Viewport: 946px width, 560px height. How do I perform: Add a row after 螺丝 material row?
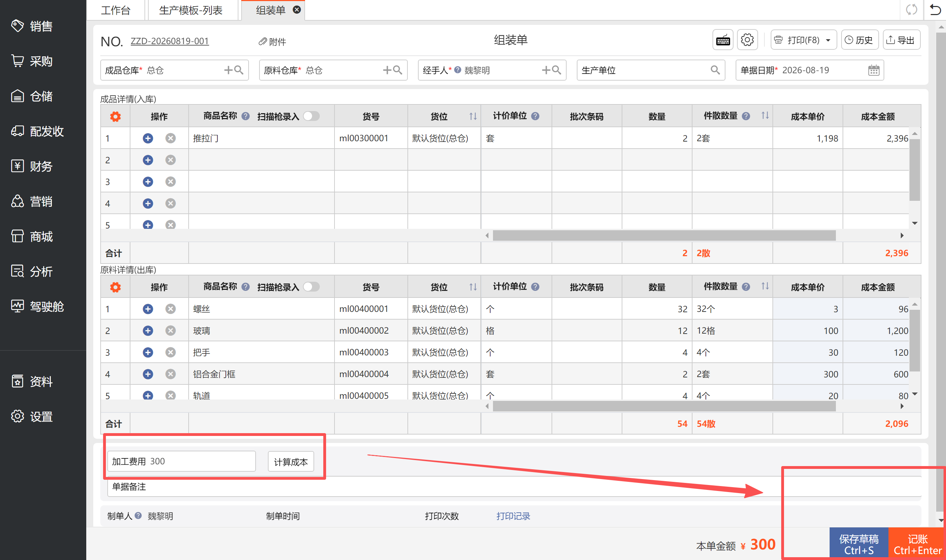point(148,309)
